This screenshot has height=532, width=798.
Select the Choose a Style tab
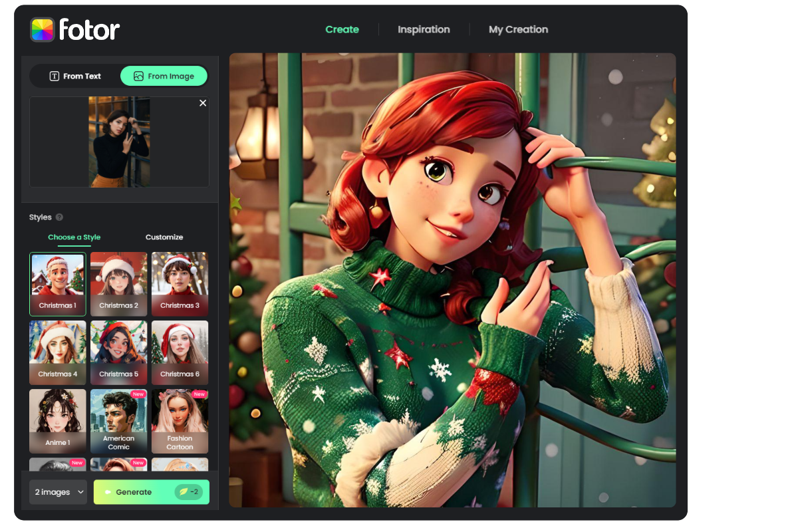tap(73, 237)
